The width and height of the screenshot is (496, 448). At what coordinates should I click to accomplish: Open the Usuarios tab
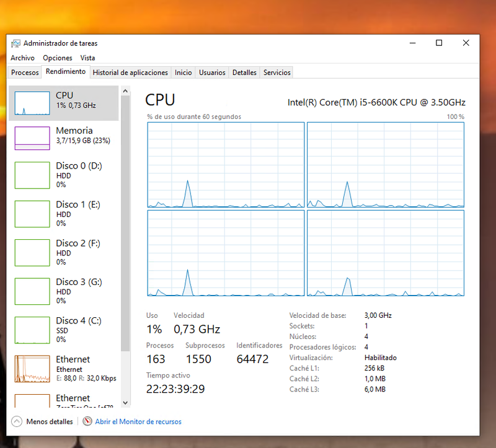(212, 72)
